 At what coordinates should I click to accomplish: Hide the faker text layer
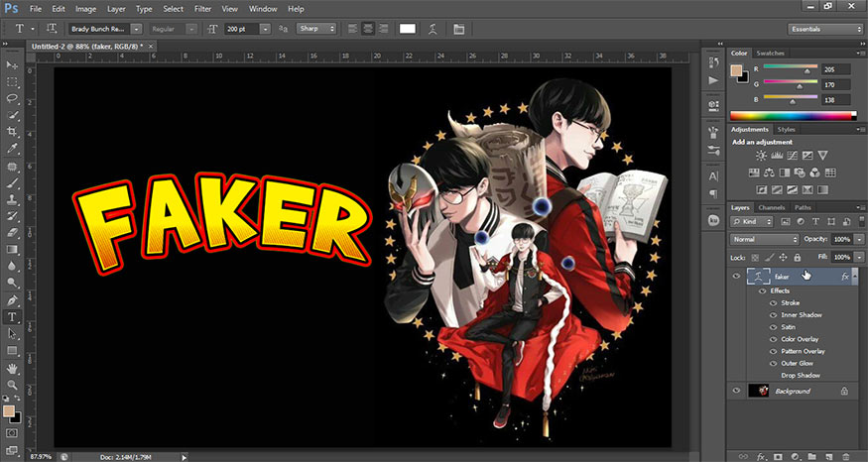tap(736, 276)
